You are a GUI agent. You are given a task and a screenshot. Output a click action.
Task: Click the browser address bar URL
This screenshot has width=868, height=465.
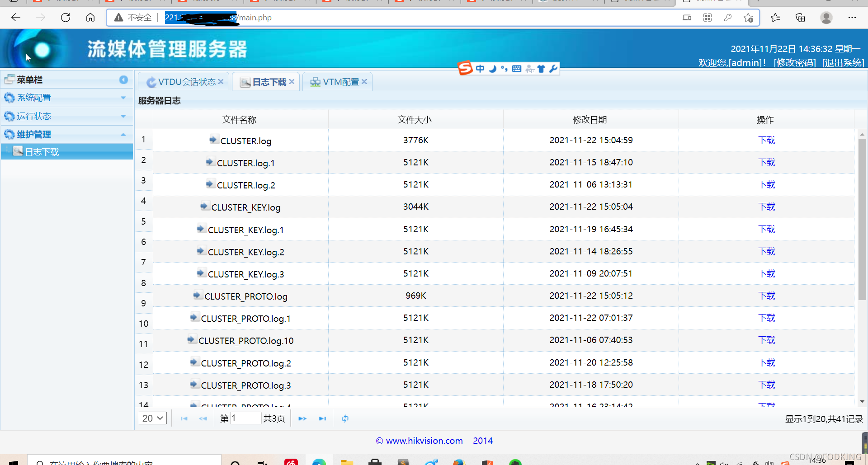tap(218, 18)
